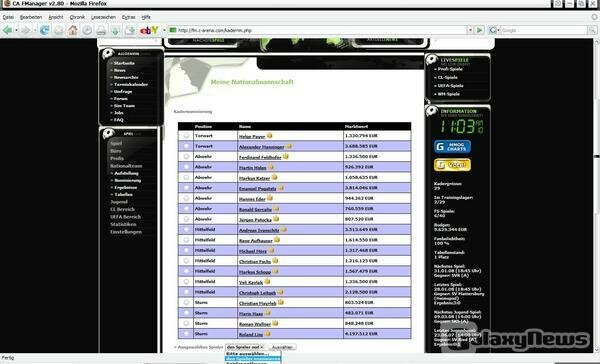Select the radio button for Alexander Manninger
This screenshot has width=600, height=364.
click(186, 146)
